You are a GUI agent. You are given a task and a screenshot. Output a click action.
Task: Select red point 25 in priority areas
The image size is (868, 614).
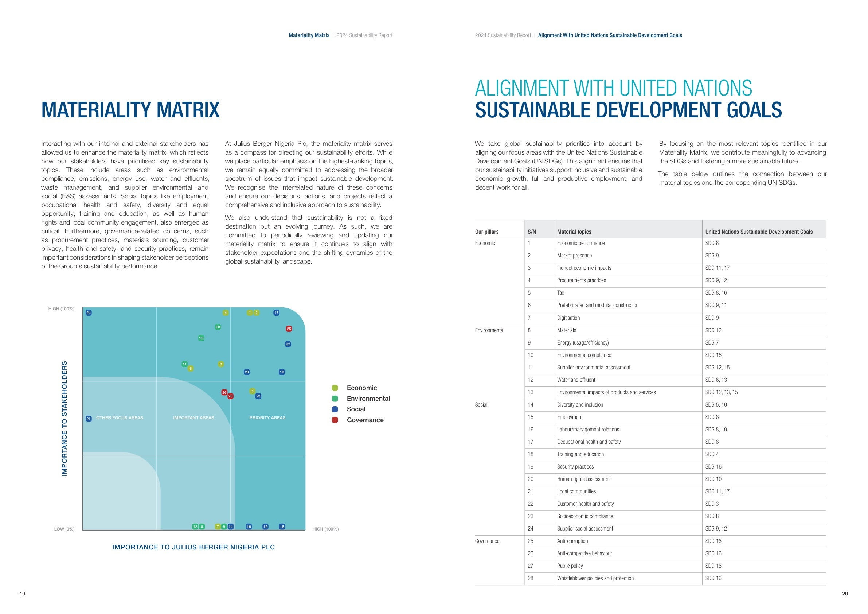(x=289, y=329)
